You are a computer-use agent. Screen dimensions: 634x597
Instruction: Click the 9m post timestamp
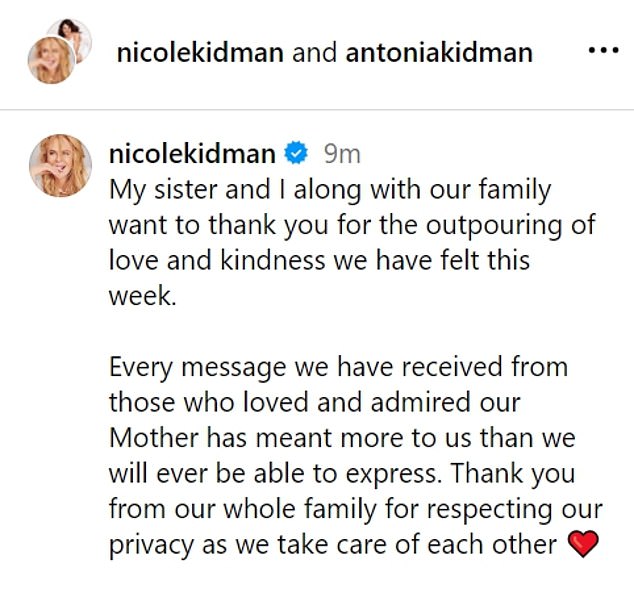tap(341, 154)
